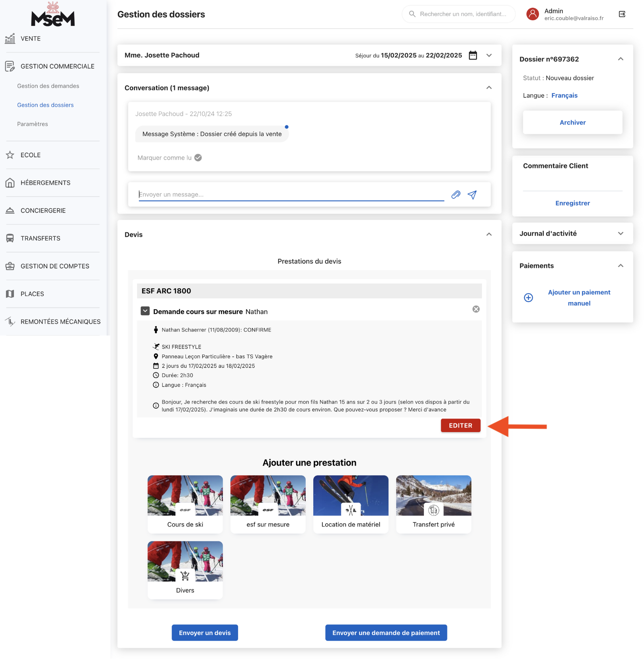Click the Admin user avatar icon
Viewport: 644px width, 663px height.
tap(533, 14)
